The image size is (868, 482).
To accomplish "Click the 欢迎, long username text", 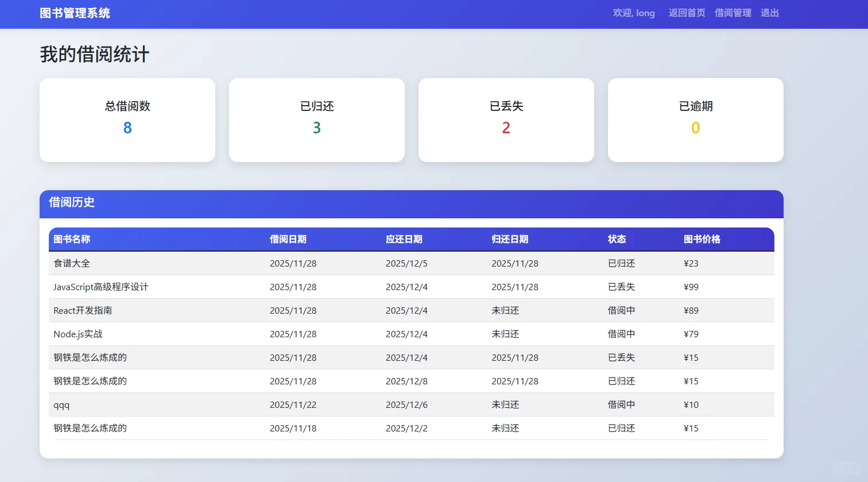I will click(633, 13).
